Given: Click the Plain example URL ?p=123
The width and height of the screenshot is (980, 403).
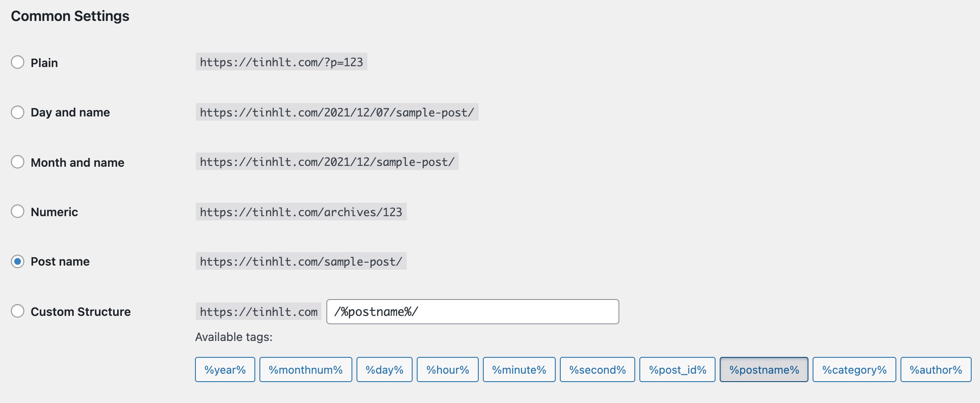Looking at the screenshot, I should 282,62.
